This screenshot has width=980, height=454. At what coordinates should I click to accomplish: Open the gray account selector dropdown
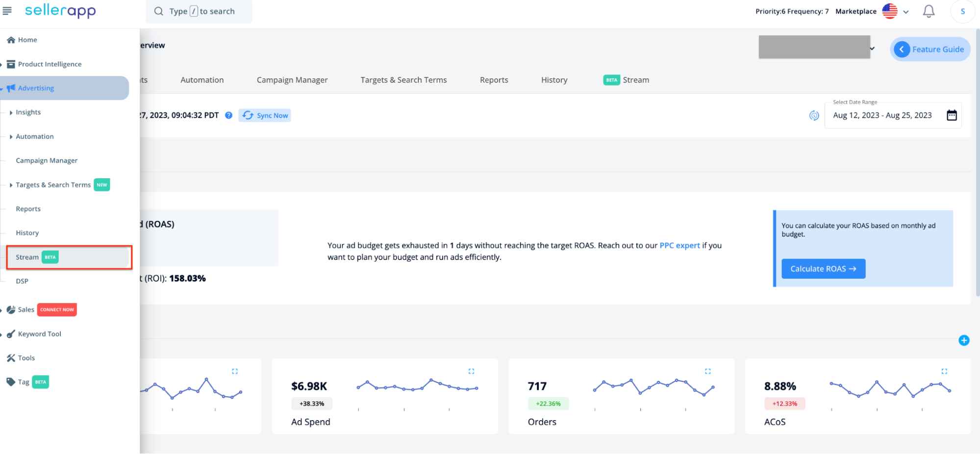(x=817, y=47)
